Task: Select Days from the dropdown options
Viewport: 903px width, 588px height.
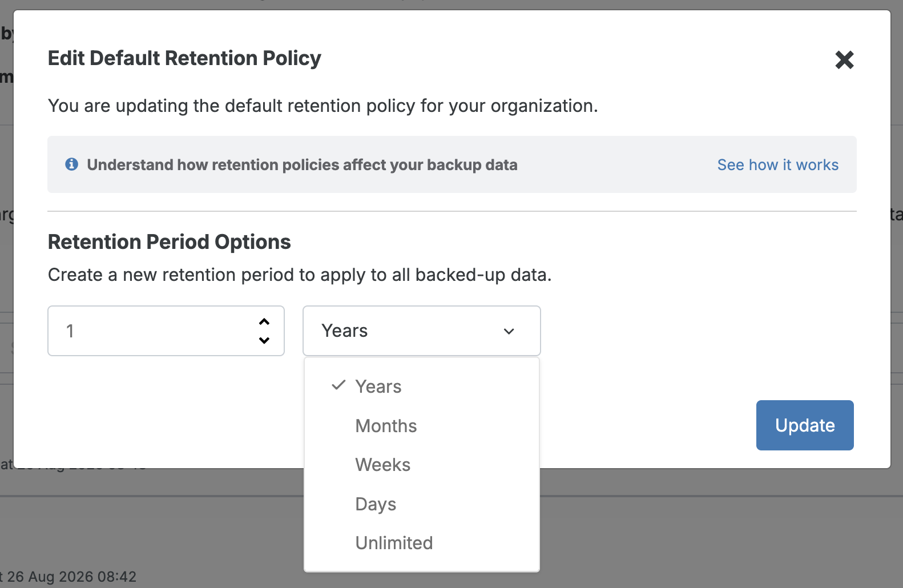Action: 422,504
